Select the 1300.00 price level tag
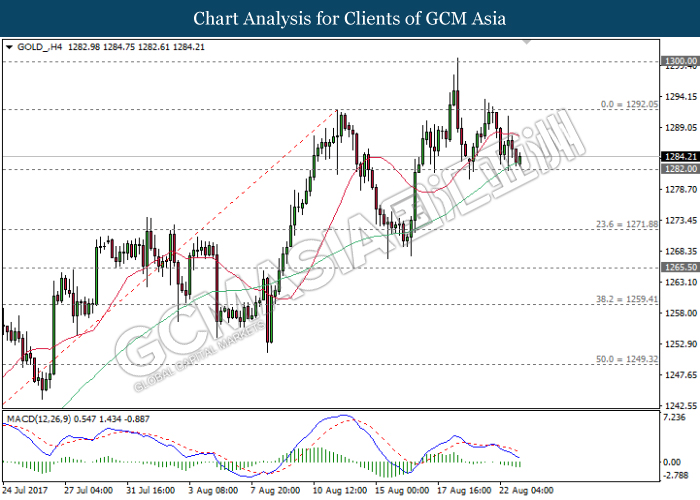Viewport: 700px width, 500px height. tap(681, 61)
